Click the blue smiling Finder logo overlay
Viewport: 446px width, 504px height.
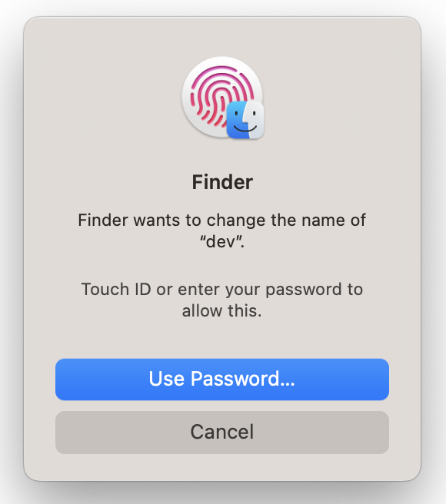(x=245, y=120)
